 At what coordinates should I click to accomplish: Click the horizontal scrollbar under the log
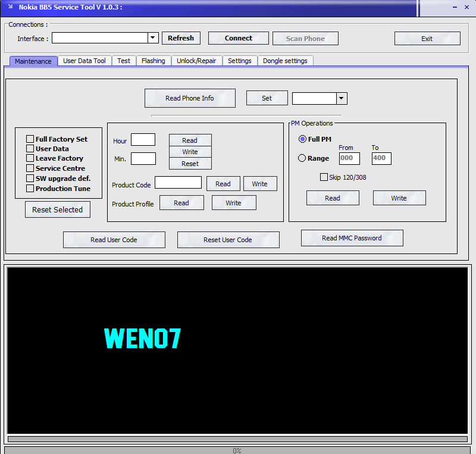[x=237, y=439]
